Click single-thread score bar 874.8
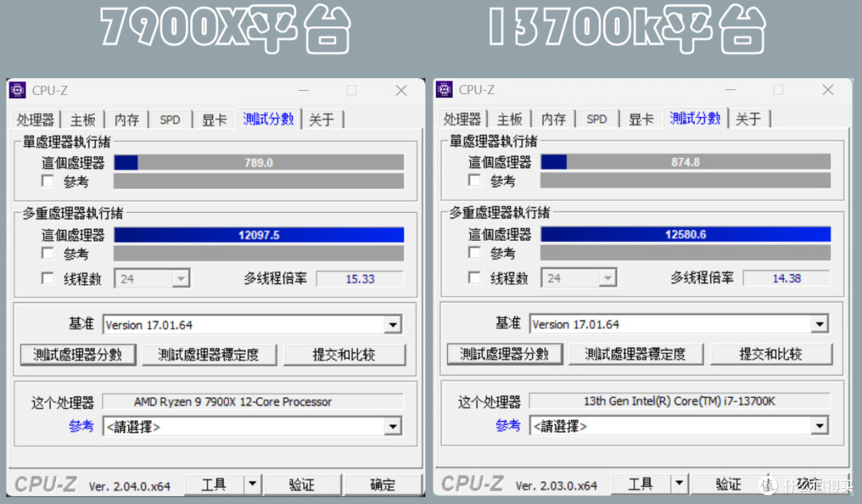The height and width of the screenshot is (504, 862). (x=686, y=162)
